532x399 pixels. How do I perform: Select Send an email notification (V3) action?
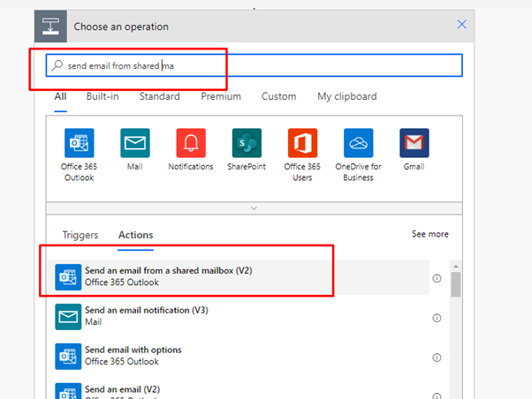[239, 317]
